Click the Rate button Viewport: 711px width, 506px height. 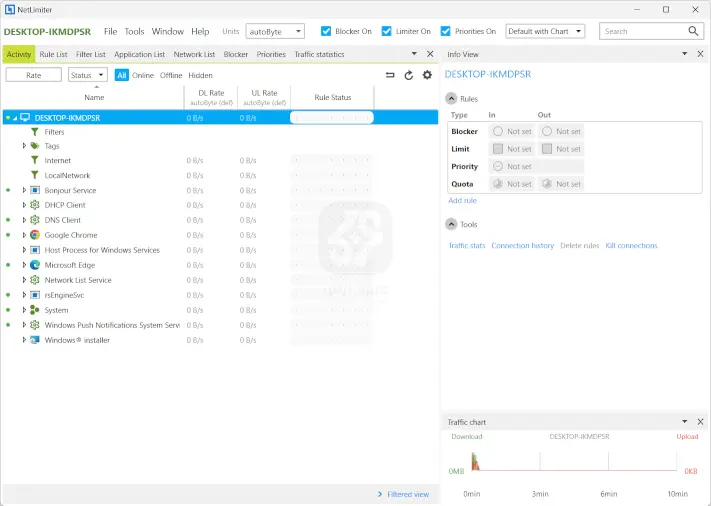pyautogui.click(x=34, y=75)
